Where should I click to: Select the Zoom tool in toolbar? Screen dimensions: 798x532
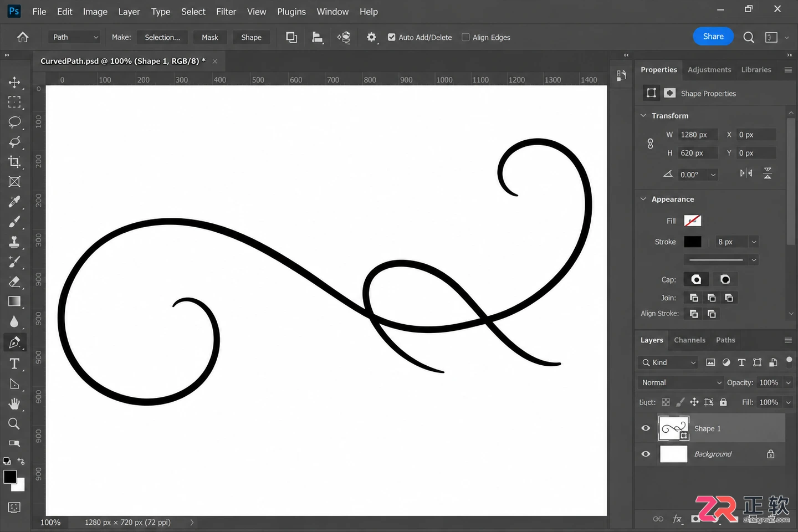14,424
